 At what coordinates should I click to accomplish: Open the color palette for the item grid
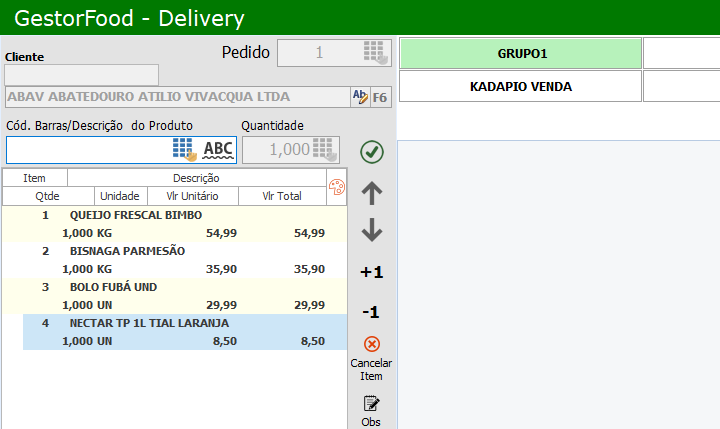(x=336, y=187)
